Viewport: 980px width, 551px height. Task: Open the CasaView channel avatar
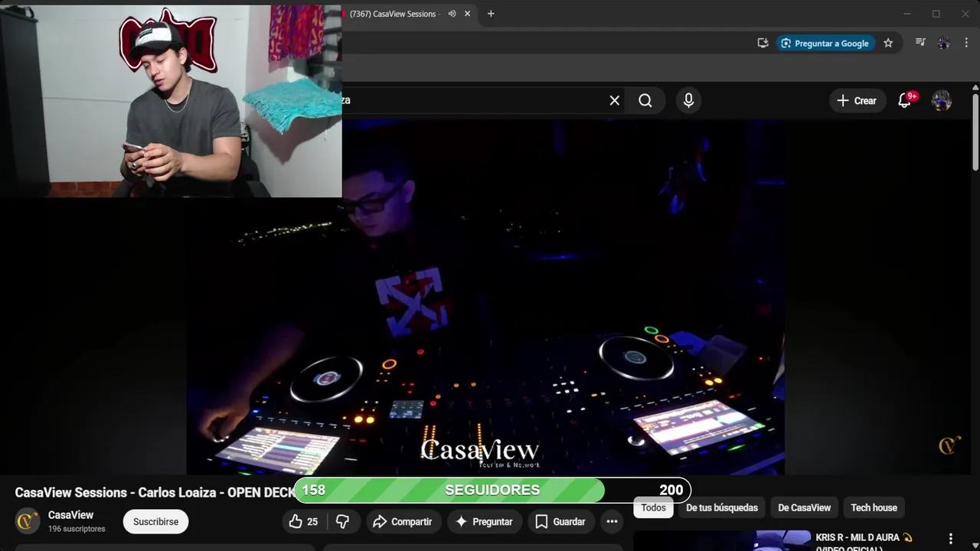coord(28,521)
